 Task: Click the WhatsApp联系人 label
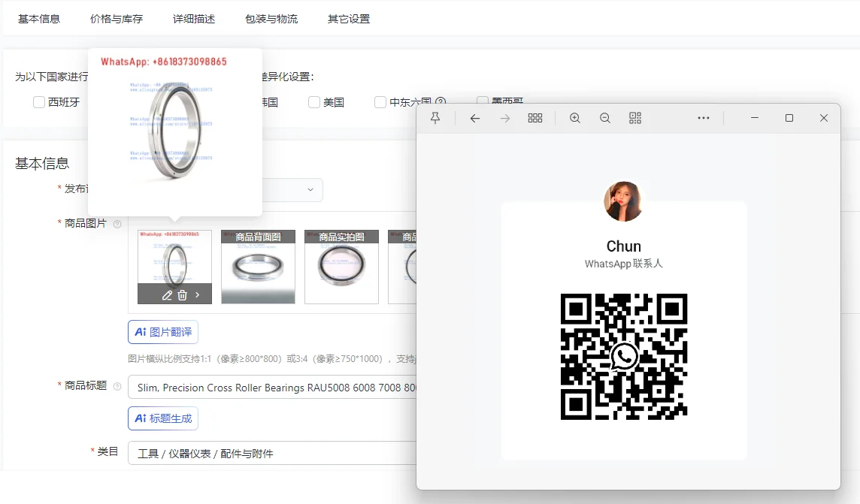(x=624, y=264)
